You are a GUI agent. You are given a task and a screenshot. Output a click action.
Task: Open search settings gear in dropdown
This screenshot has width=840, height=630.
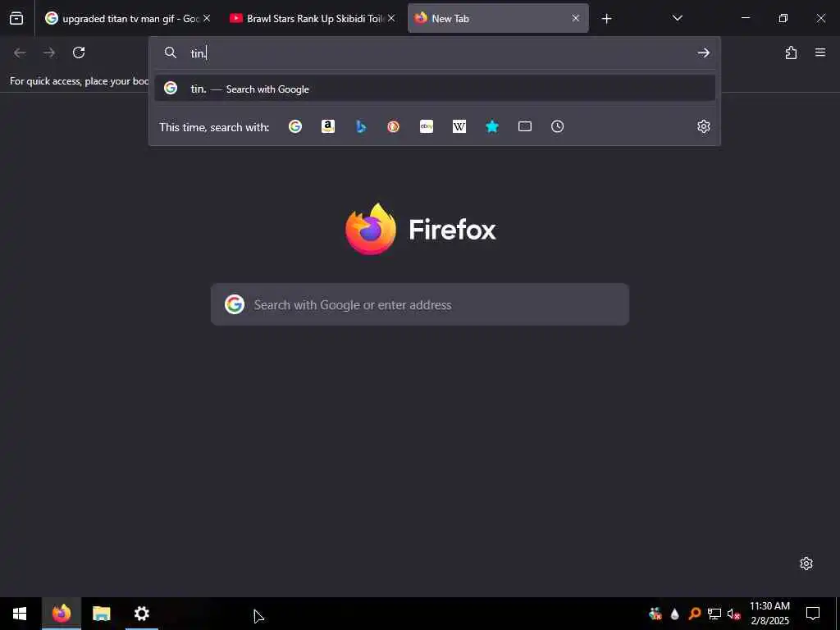(x=703, y=126)
